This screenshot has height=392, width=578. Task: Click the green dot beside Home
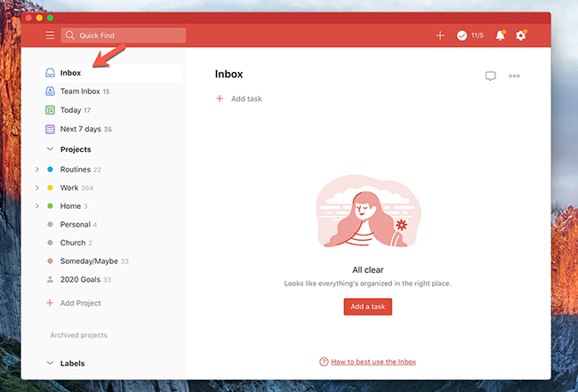(50, 206)
